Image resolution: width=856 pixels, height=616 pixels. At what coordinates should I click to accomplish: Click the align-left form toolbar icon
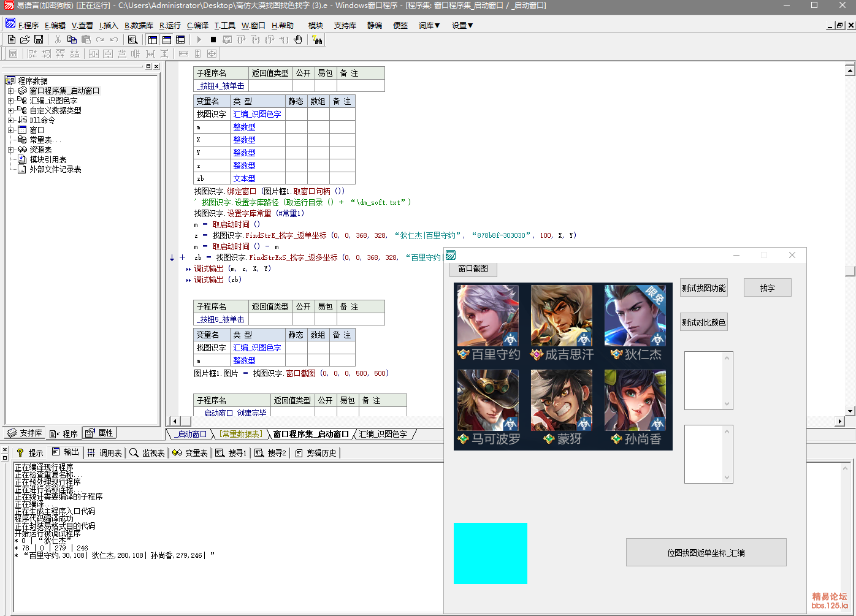[32, 54]
